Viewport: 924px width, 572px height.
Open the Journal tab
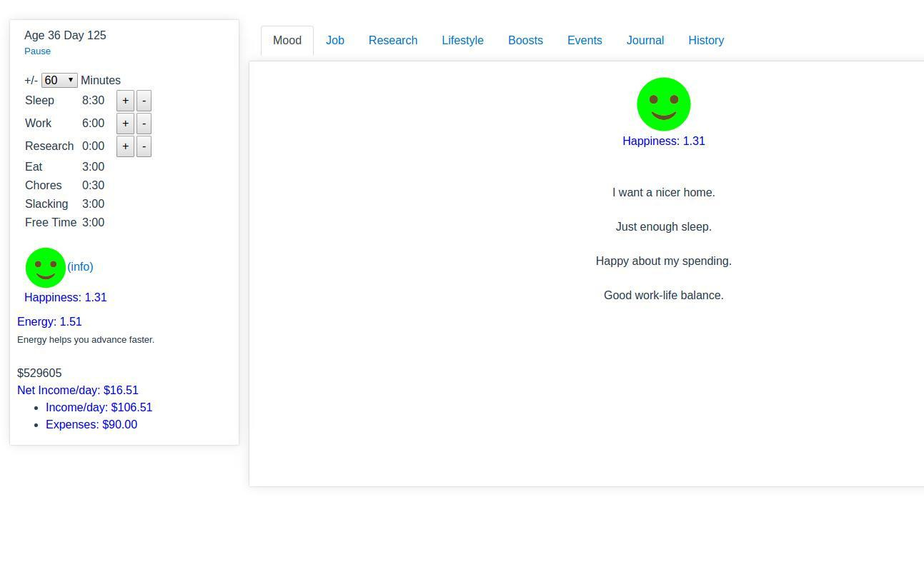click(x=645, y=40)
